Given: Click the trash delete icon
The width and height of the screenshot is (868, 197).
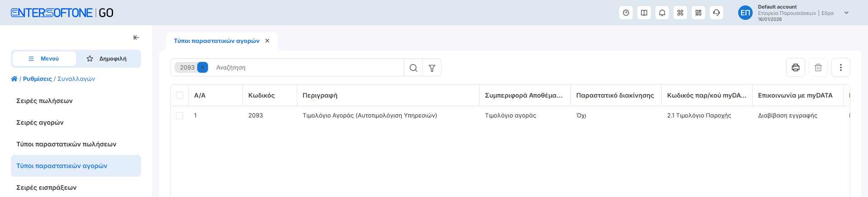Looking at the screenshot, I should [818, 67].
